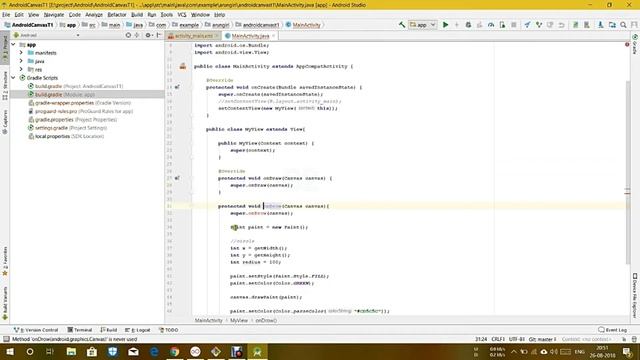
Task: Click the onDraw override gutter icon
Action: (x=177, y=178)
